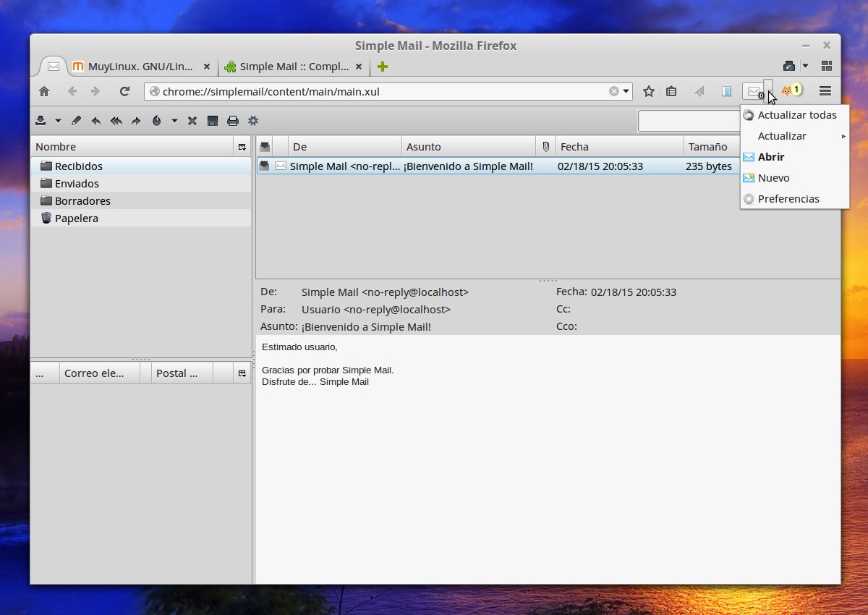Print the message with printer icon
The image size is (868, 615).
(x=233, y=121)
